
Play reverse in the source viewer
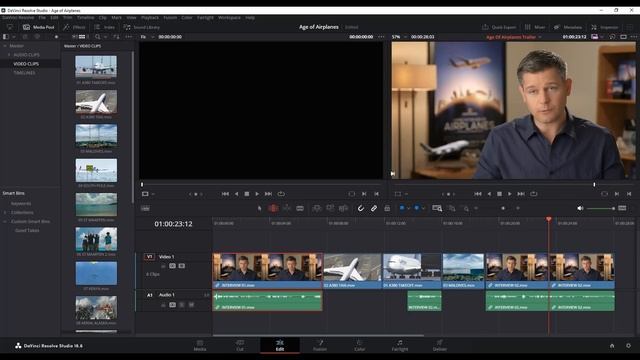[236, 194]
